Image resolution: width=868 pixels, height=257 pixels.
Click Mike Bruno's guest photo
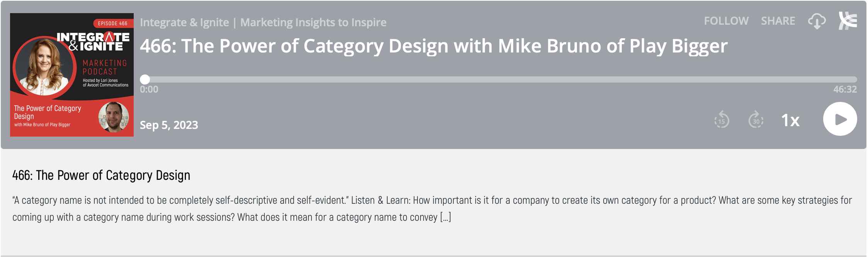[x=114, y=117]
